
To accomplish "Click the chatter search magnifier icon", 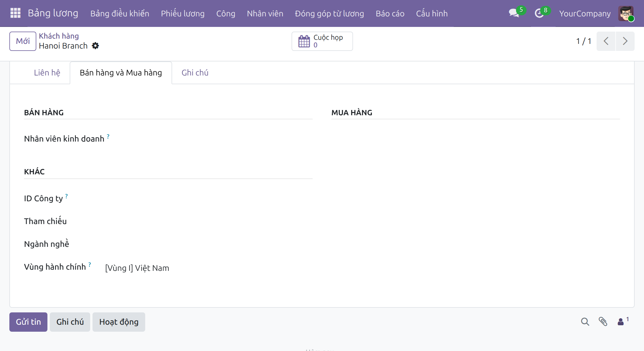I will click(x=585, y=322).
